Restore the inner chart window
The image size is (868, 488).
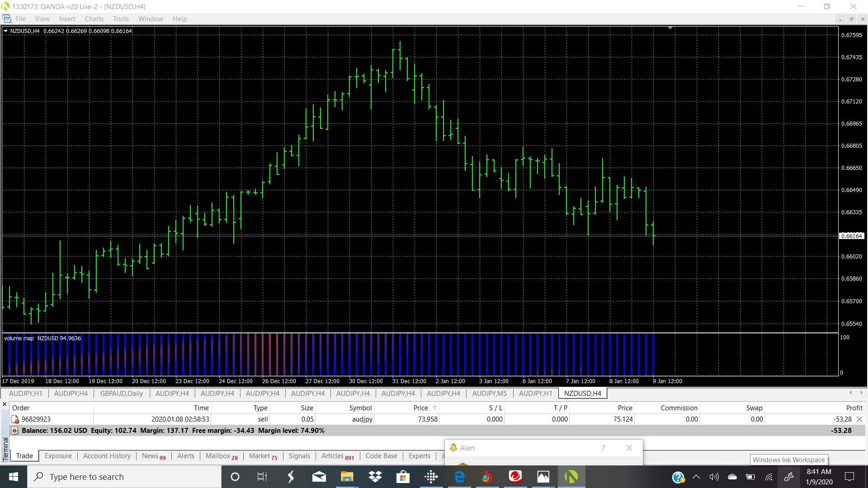[x=851, y=19]
